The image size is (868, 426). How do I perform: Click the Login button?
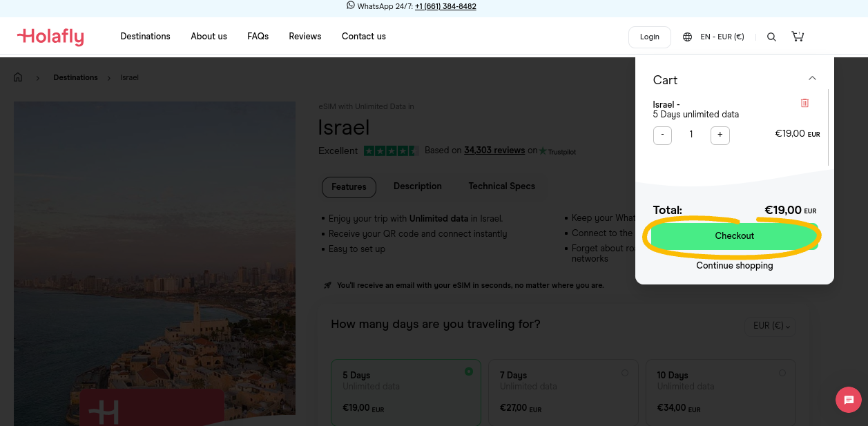(x=649, y=37)
